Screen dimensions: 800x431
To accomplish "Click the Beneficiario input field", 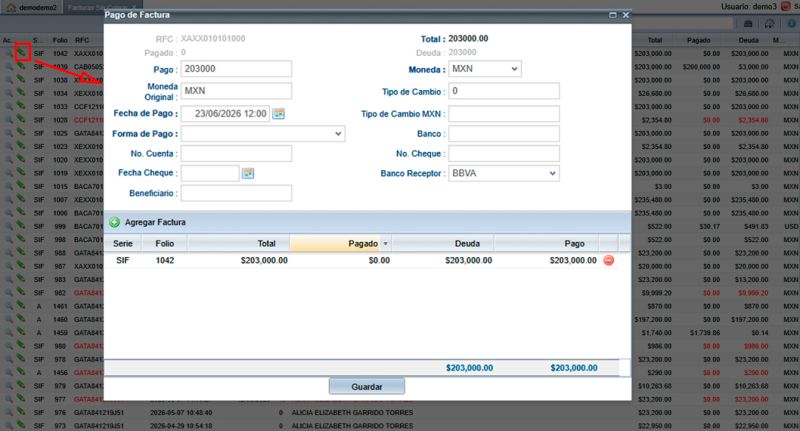I will tap(236, 193).
